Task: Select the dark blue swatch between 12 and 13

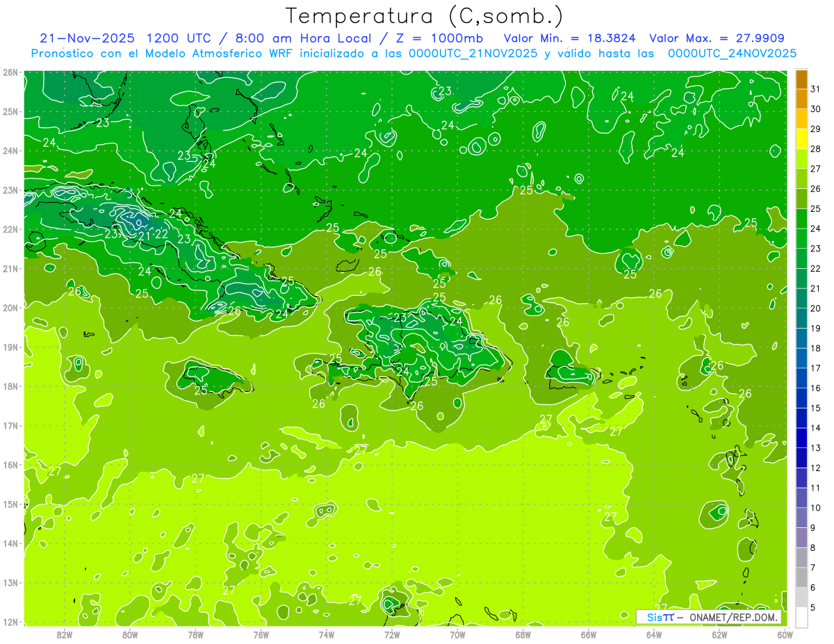Action: coord(801,459)
